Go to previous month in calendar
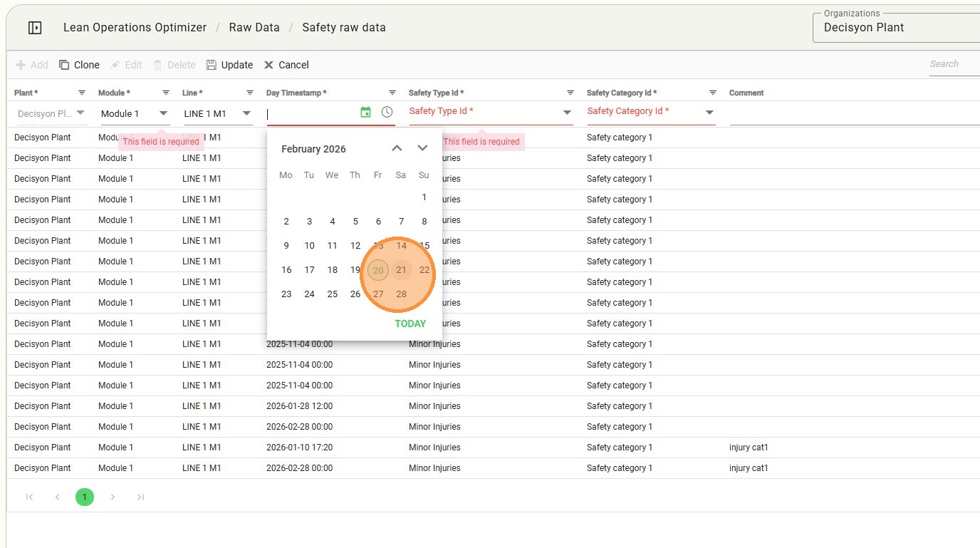The height and width of the screenshot is (548, 980). coord(397,148)
